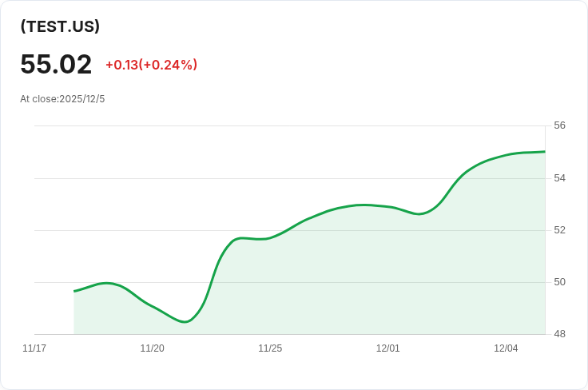Click the +0.13(+0.24%) price change

151,65
